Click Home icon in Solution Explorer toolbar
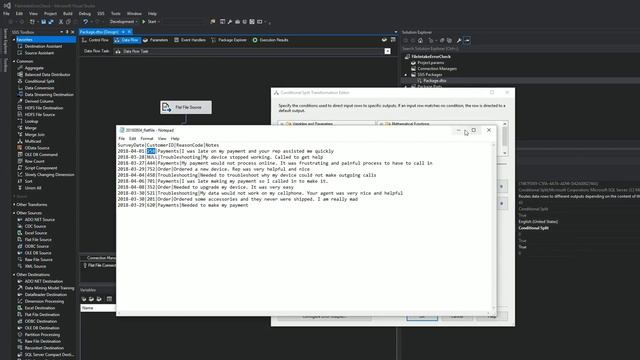This screenshot has width=640, height=360. tap(420, 40)
